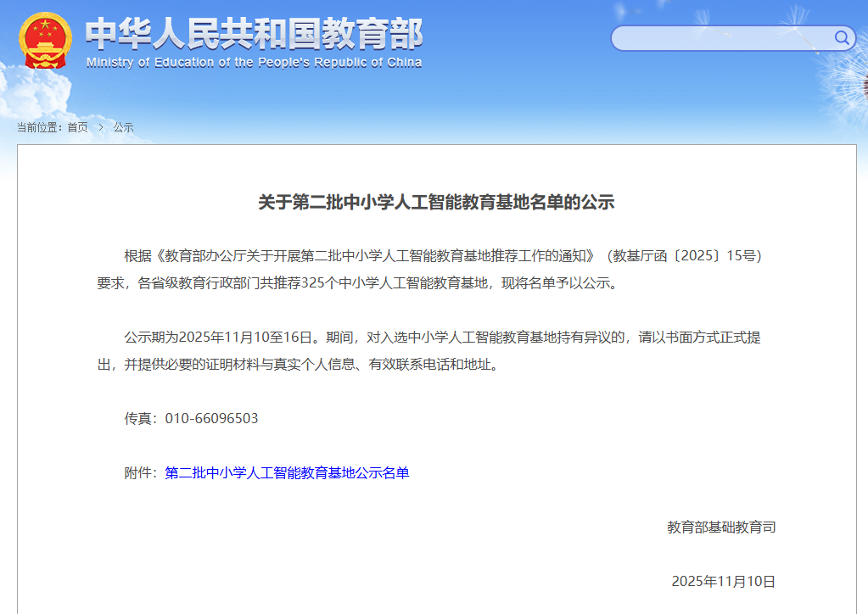
Task: Click the red element on the right edge
Action: [864, 87]
